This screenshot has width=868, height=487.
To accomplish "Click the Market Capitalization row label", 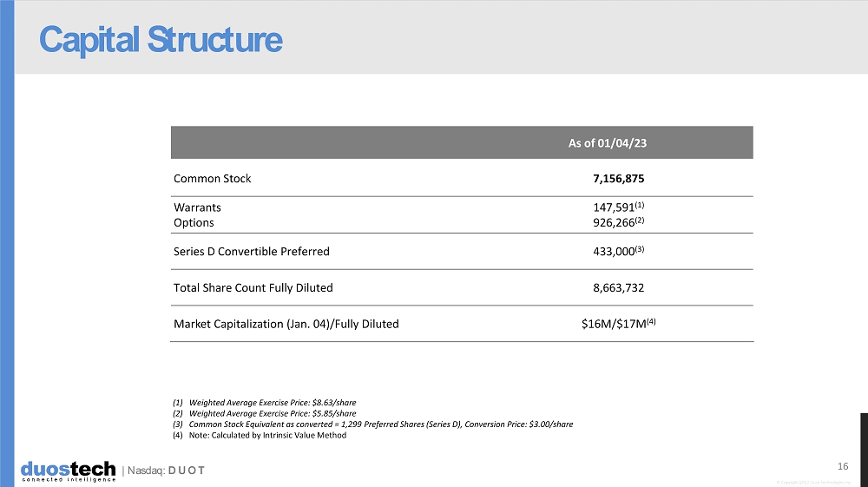I will (286, 324).
